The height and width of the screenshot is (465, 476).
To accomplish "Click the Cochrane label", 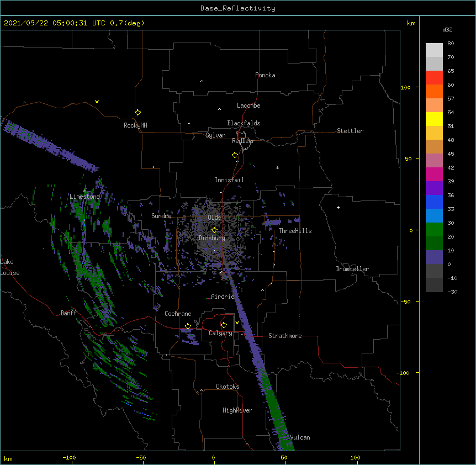I will point(178,314).
